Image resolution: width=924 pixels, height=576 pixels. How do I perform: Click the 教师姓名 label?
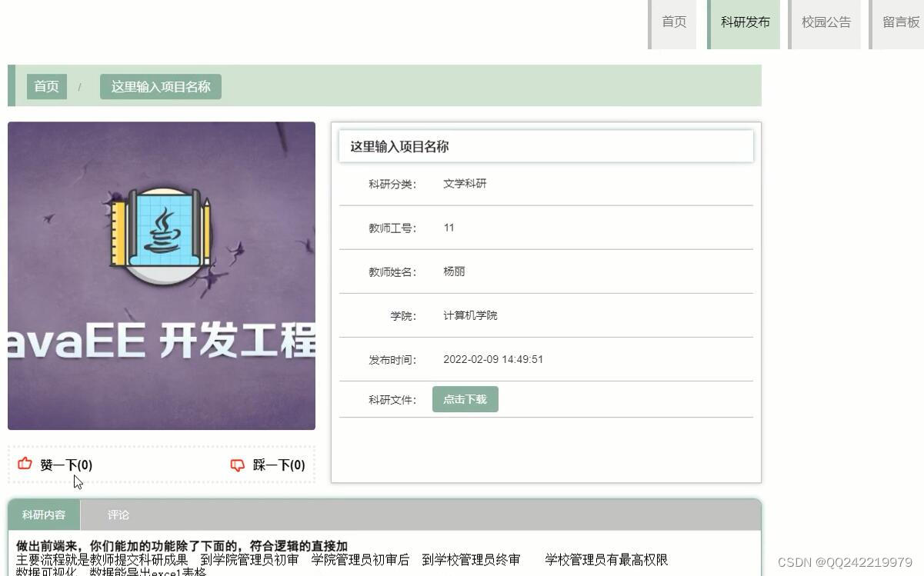click(x=392, y=272)
